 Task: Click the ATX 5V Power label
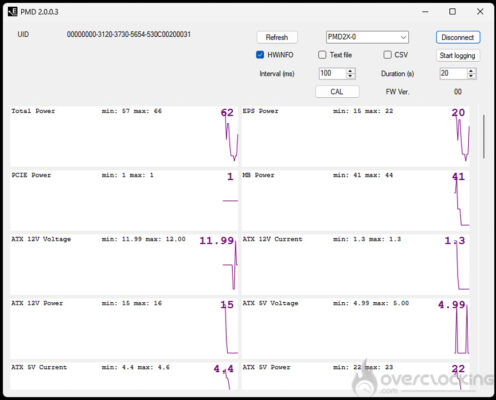[x=266, y=367]
